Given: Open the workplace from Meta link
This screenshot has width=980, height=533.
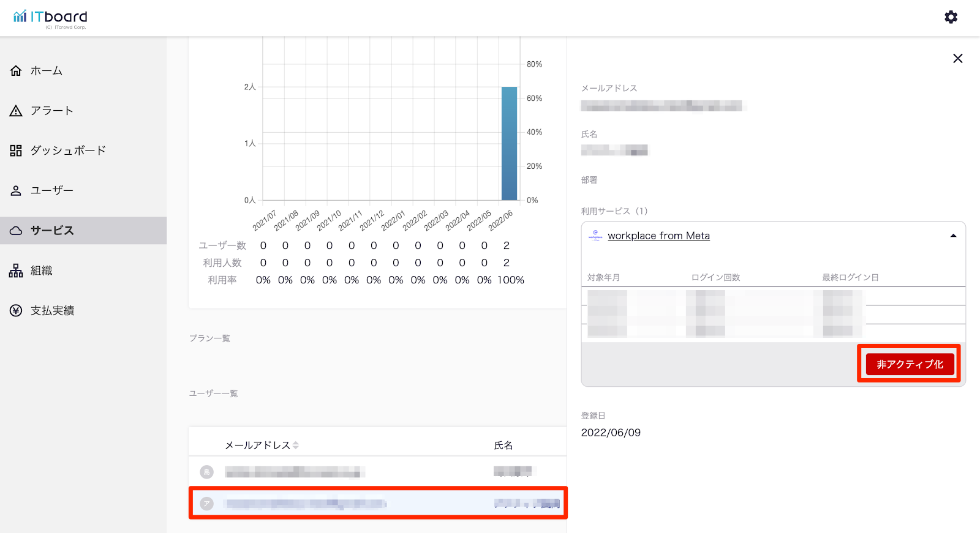Looking at the screenshot, I should tap(658, 236).
